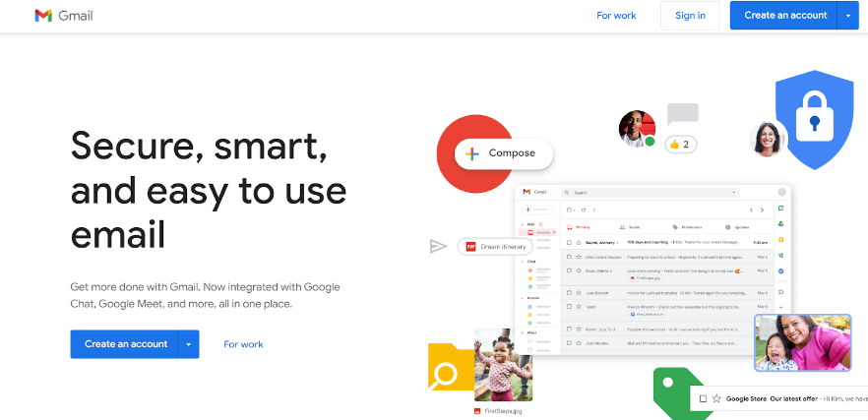
Task: Click the Gmail logo in the header
Action: tap(63, 16)
